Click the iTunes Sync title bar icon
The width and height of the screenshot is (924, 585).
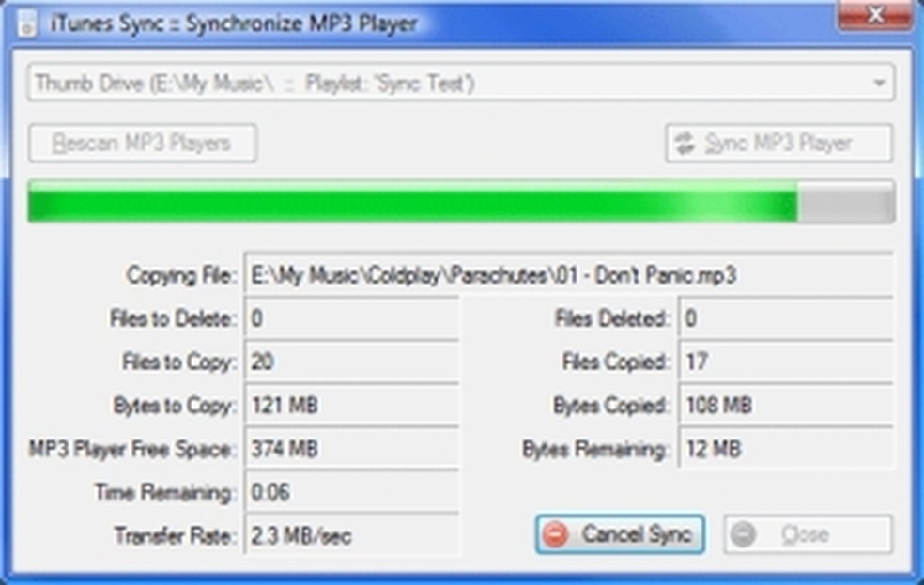coord(27,24)
